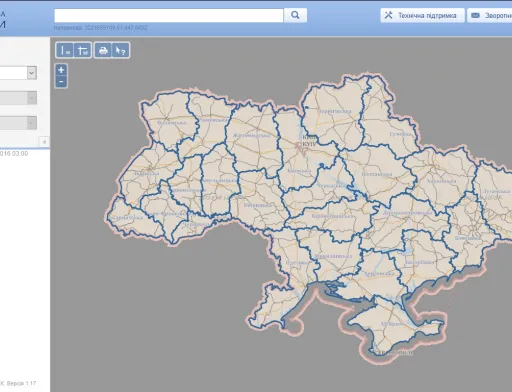The image size is (512, 392).
Task: Click the print map icon
Action: 103,51
